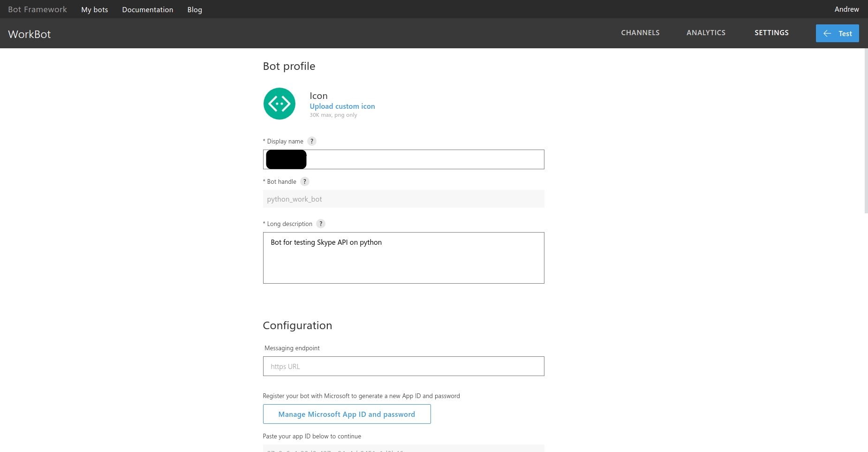
Task: Click the app ID field at bottom
Action: (404, 448)
